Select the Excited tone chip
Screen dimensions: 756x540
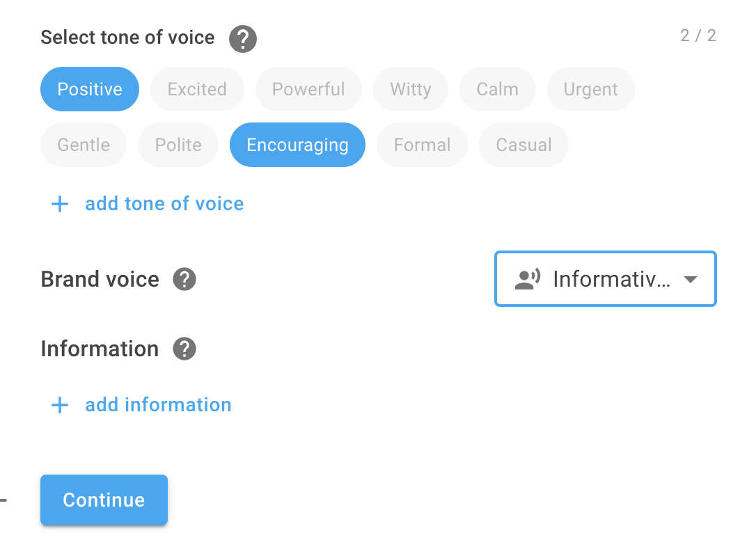tap(197, 89)
